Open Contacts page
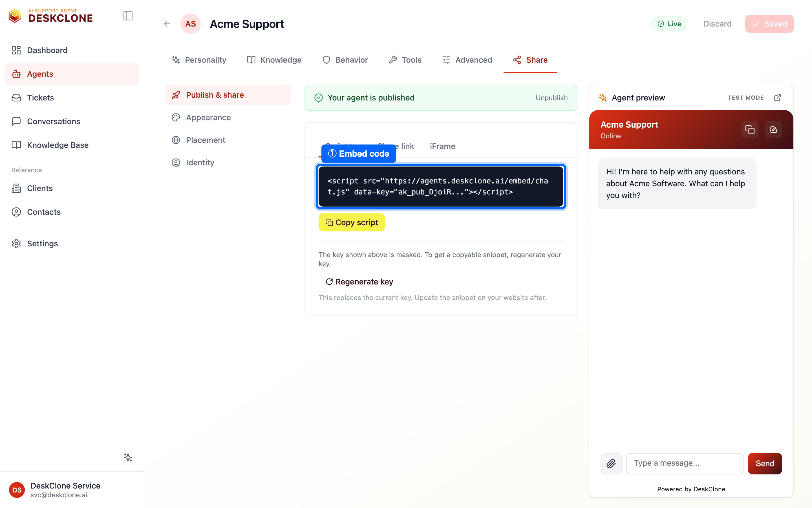 pyautogui.click(x=72, y=212)
